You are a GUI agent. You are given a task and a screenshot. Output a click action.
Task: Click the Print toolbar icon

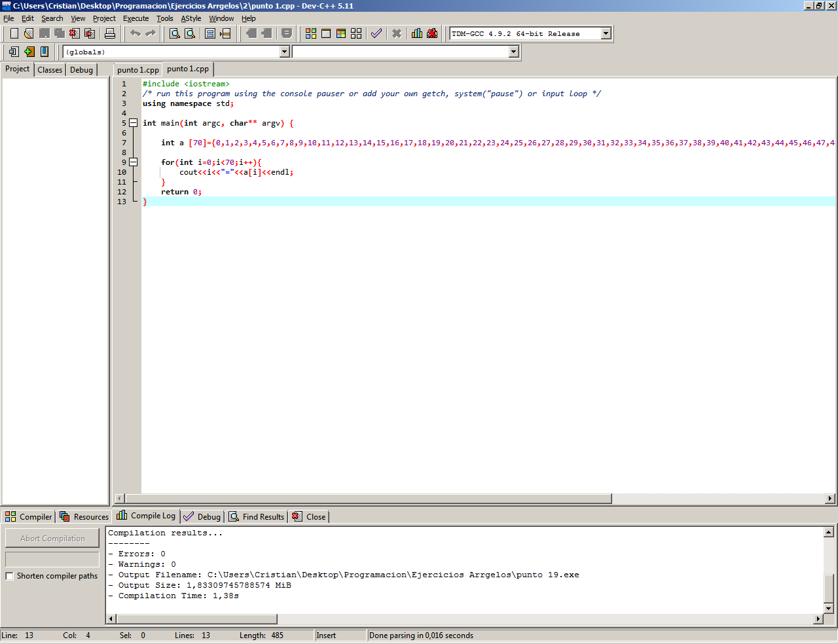(x=110, y=33)
